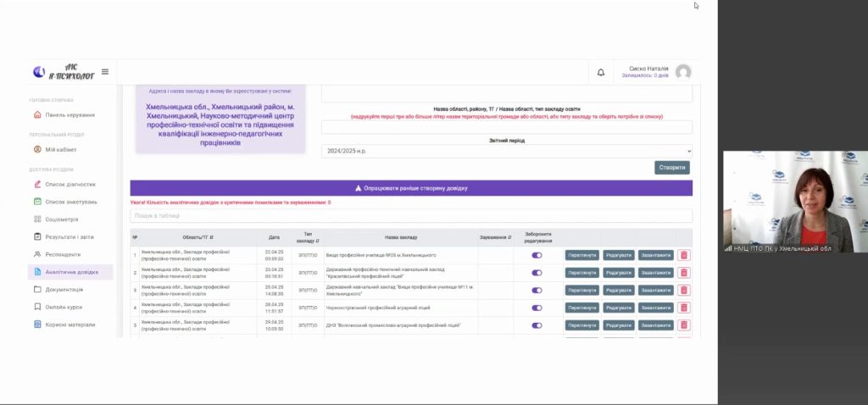Click the АІС Я-Психолог logo
The height and width of the screenshot is (405, 868).
[64, 72]
